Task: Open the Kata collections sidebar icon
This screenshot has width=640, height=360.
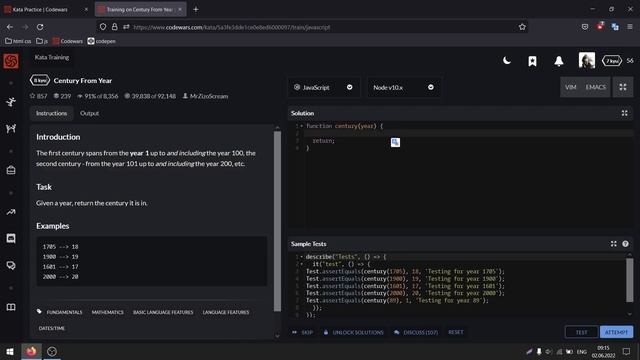Action: pyautogui.click(x=11, y=170)
